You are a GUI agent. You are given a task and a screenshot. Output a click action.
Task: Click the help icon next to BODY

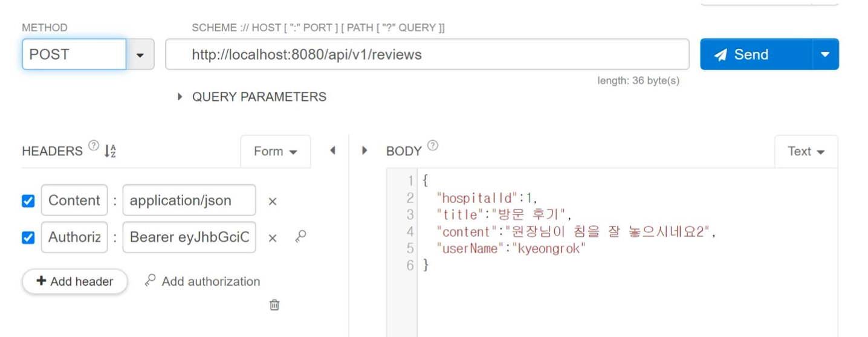[x=433, y=146]
